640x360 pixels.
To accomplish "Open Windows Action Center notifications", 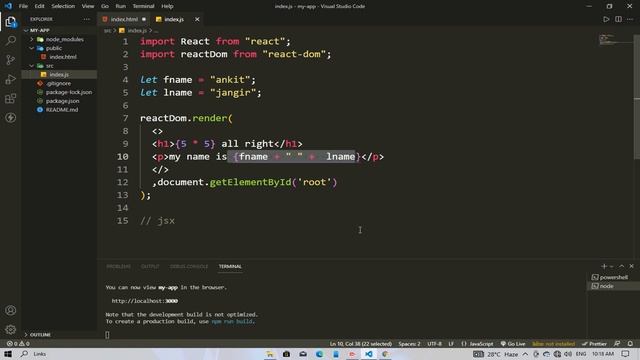I will 625,354.
